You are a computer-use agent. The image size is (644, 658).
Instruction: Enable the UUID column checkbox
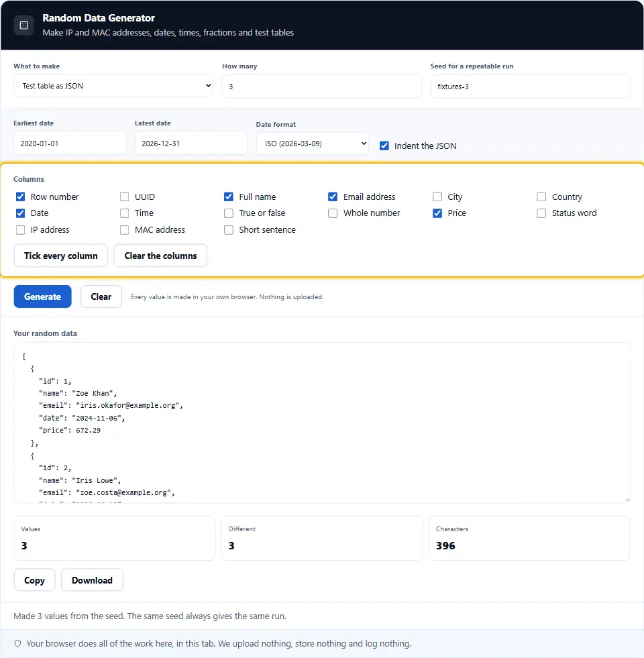click(x=124, y=197)
